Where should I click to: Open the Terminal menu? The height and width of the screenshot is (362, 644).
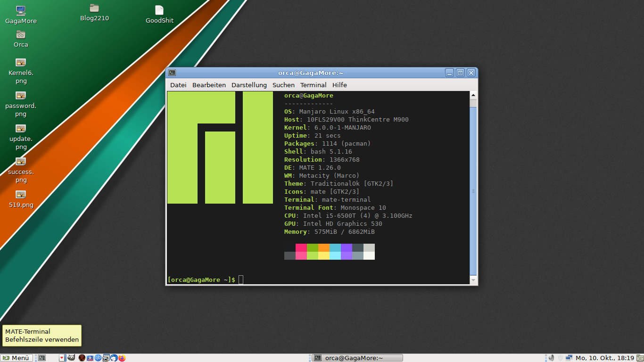[313, 85]
